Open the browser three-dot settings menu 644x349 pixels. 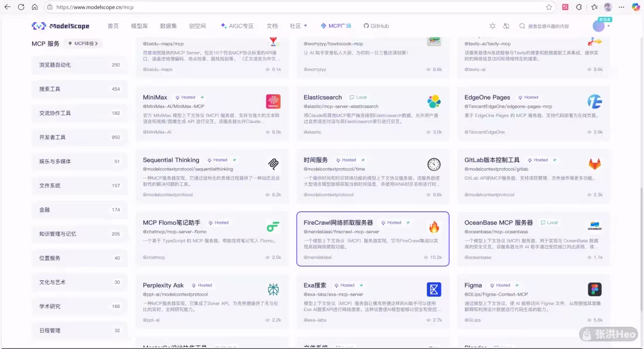click(621, 7)
